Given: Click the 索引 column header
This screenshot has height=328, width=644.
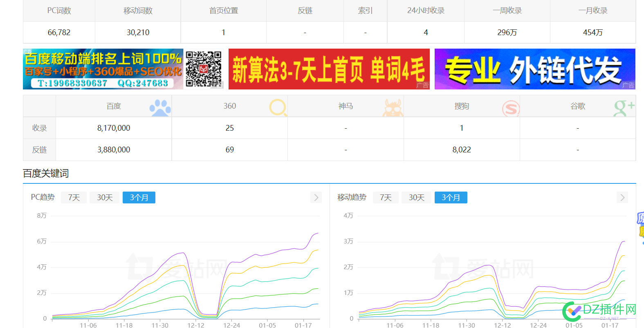Looking at the screenshot, I should click(365, 11).
